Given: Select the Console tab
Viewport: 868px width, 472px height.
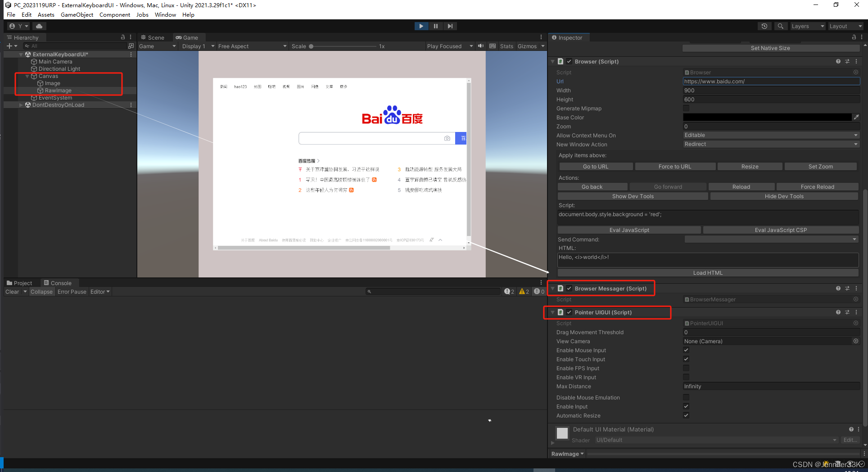Looking at the screenshot, I should (x=58, y=283).
